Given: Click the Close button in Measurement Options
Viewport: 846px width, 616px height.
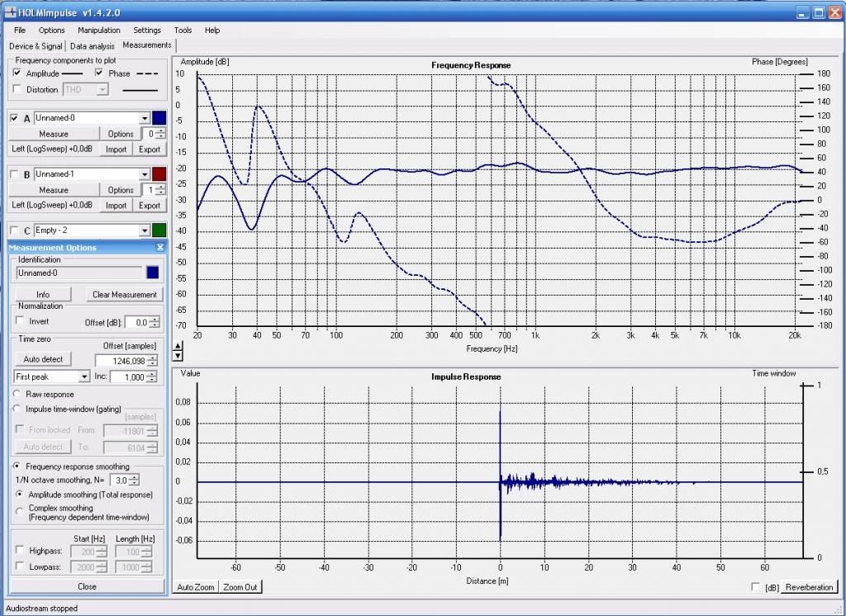Looking at the screenshot, I should (x=87, y=586).
